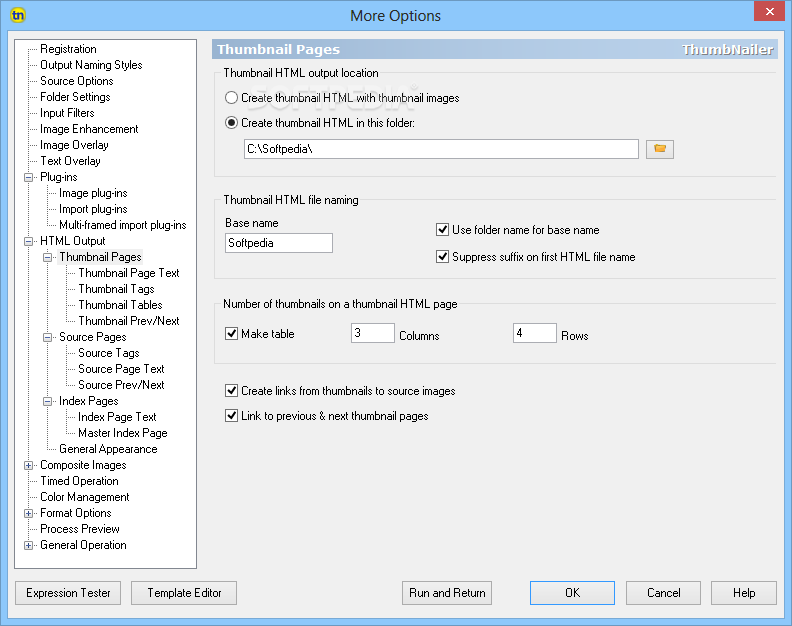Click the Base name input field
Image resolution: width=792 pixels, height=626 pixels.
pyautogui.click(x=279, y=243)
